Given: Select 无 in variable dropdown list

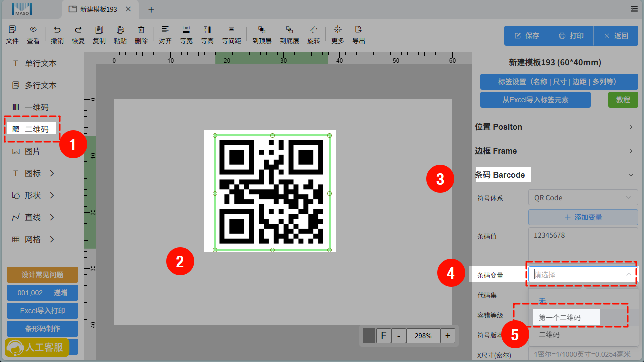Looking at the screenshot, I should [x=583, y=301].
